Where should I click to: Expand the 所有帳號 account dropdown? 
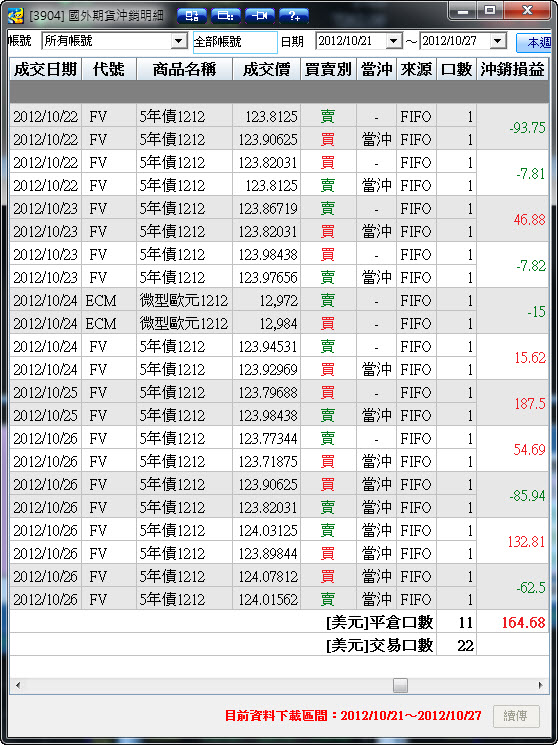pyautogui.click(x=179, y=41)
